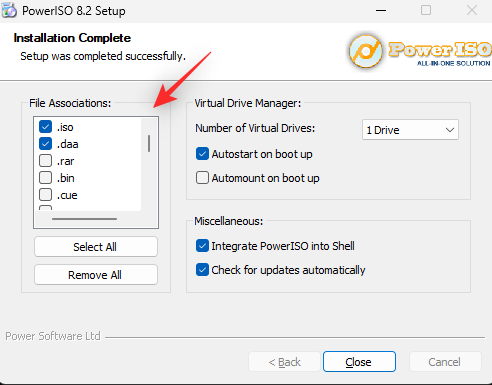
Task: Minimize the PowerISO Setup window
Action: pyautogui.click(x=381, y=10)
